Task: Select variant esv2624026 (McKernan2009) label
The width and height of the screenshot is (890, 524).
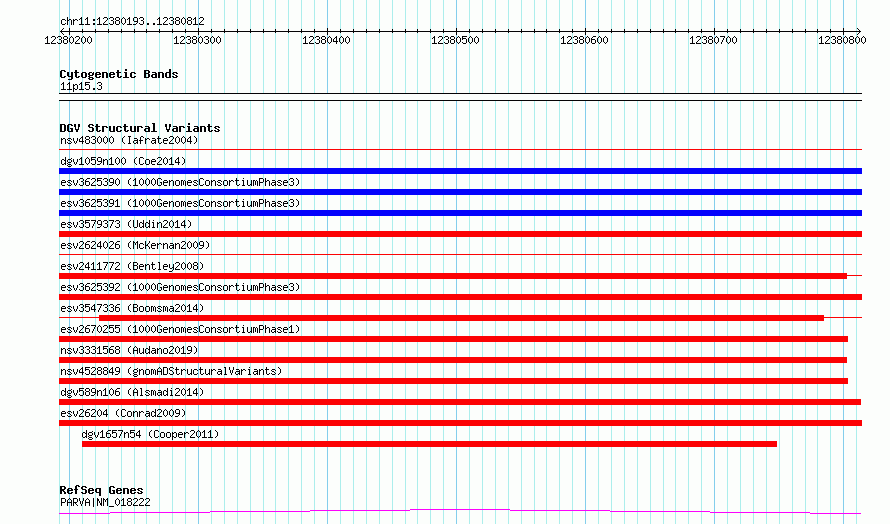Action: point(135,245)
